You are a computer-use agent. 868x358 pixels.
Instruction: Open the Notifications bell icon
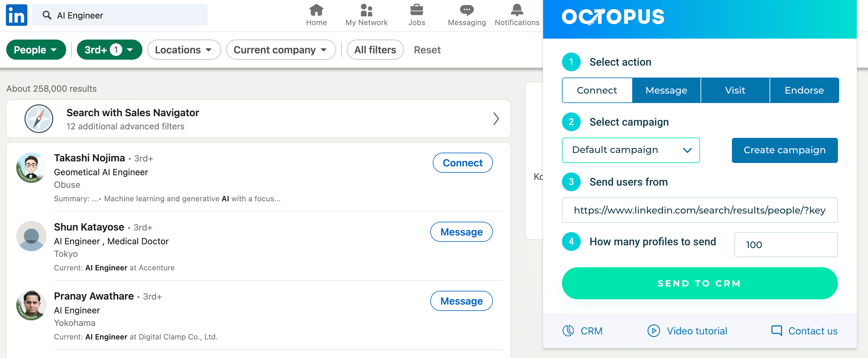click(x=516, y=10)
